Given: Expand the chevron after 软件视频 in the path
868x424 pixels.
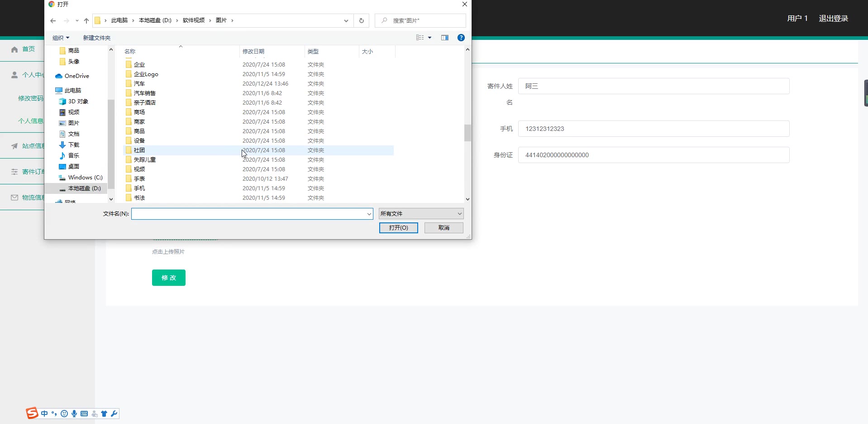Looking at the screenshot, I should [210, 20].
